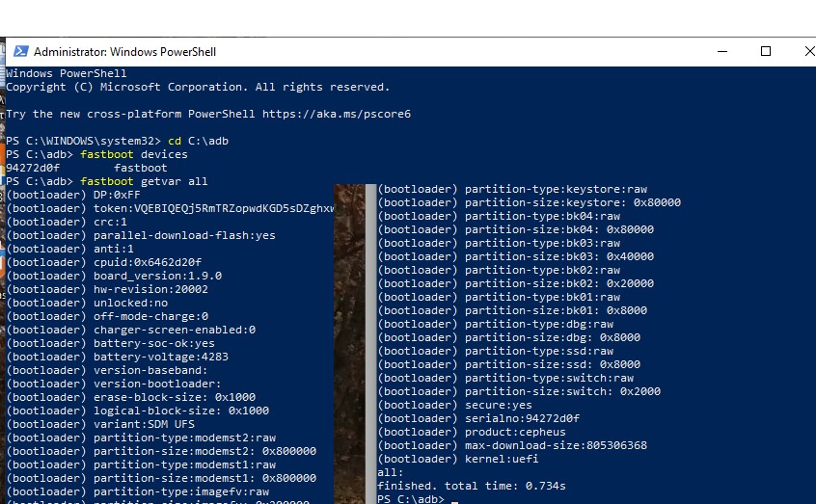Click the 'serialno:94272d0f' line
816x504 pixels.
click(x=478, y=420)
